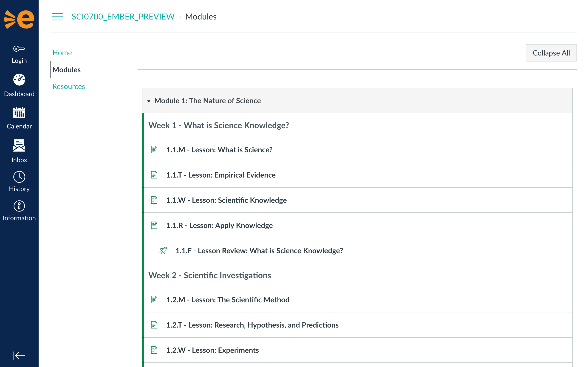The width and height of the screenshot is (588, 367).
Task: Expand the document icon row for 1.2.W Experiments
Action: (154, 350)
